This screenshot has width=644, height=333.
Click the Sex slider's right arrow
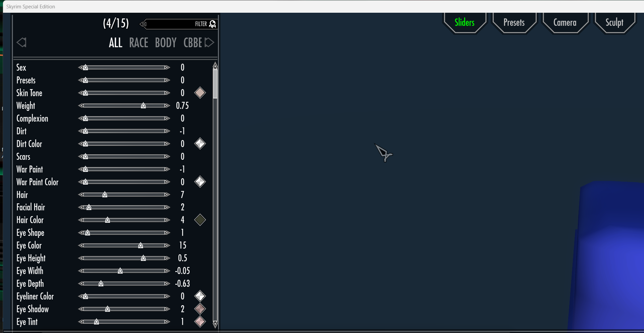pyautogui.click(x=167, y=68)
